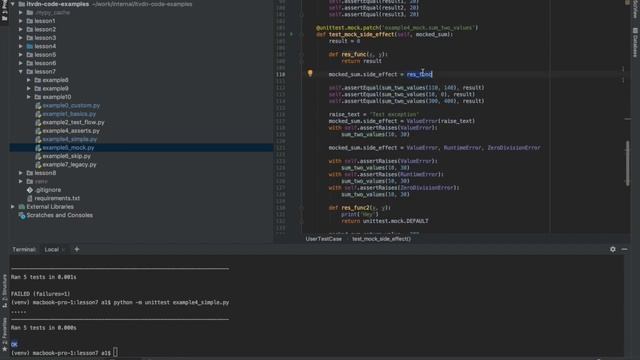
Task: Expand the lesson1 folder
Action: (21, 21)
